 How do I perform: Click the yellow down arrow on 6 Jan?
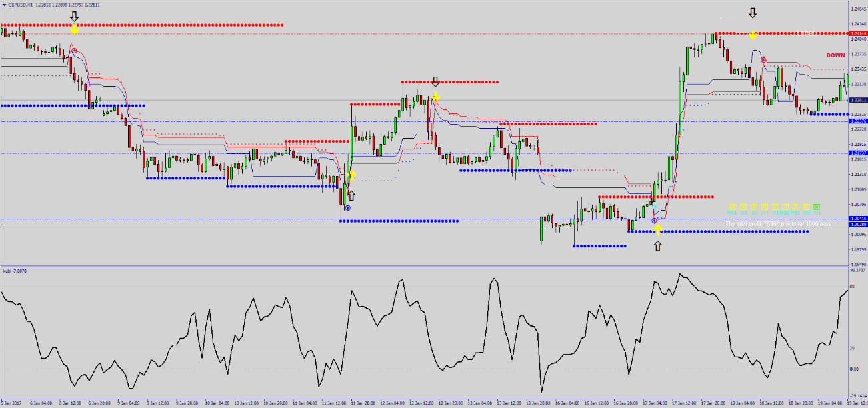pos(74,29)
